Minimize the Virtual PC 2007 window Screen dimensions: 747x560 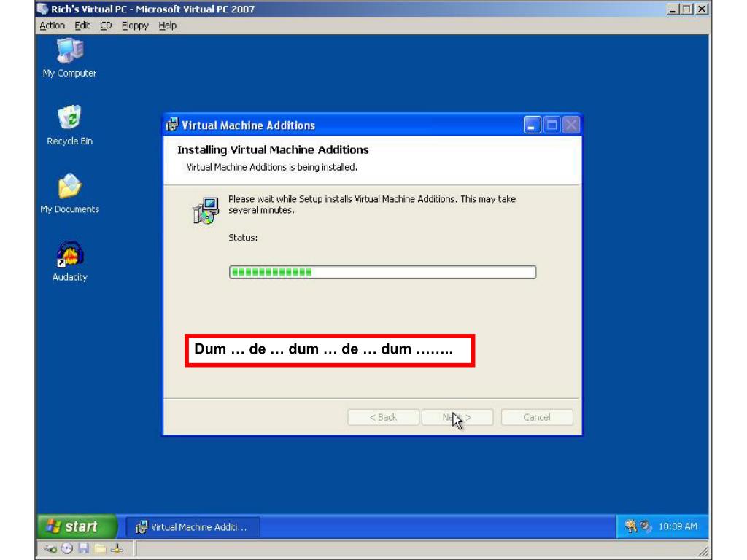pyautogui.click(x=672, y=9)
